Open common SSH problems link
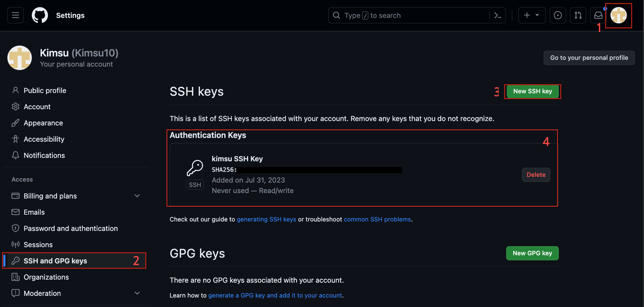This screenshot has width=644, height=307. coord(377,219)
